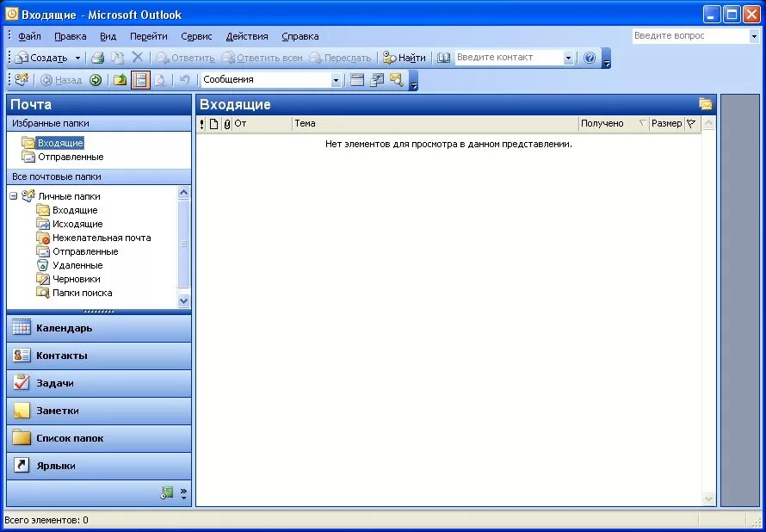The width and height of the screenshot is (766, 532).
Task: Click the Переслать forward button
Action: click(341, 59)
